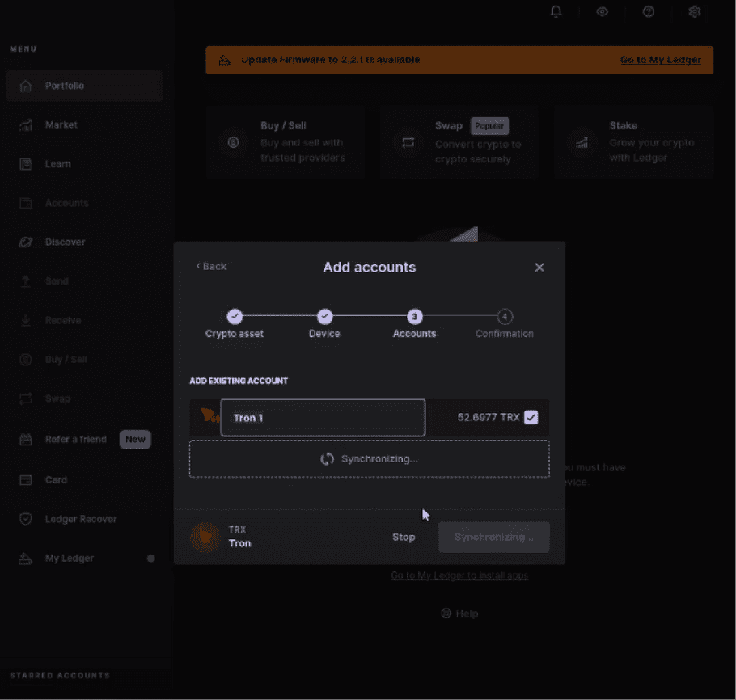The width and height of the screenshot is (736, 700).
Task: Click the Go to My Ledger banner link
Action: pyautogui.click(x=660, y=60)
